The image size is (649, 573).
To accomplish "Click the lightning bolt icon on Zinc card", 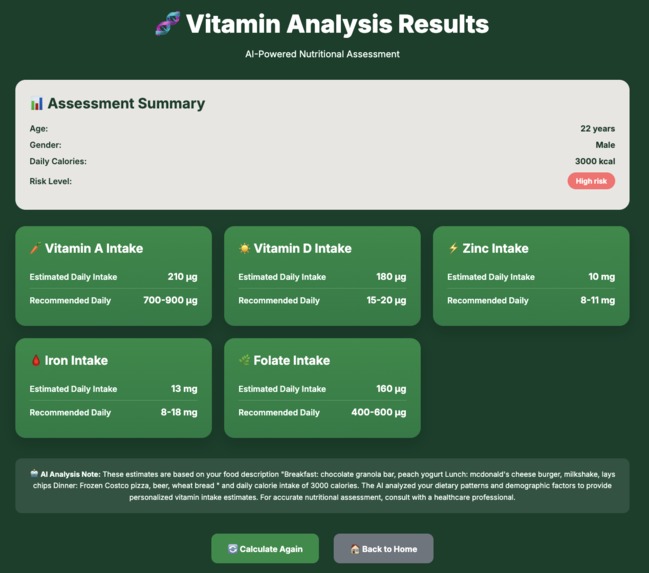I will tap(453, 248).
